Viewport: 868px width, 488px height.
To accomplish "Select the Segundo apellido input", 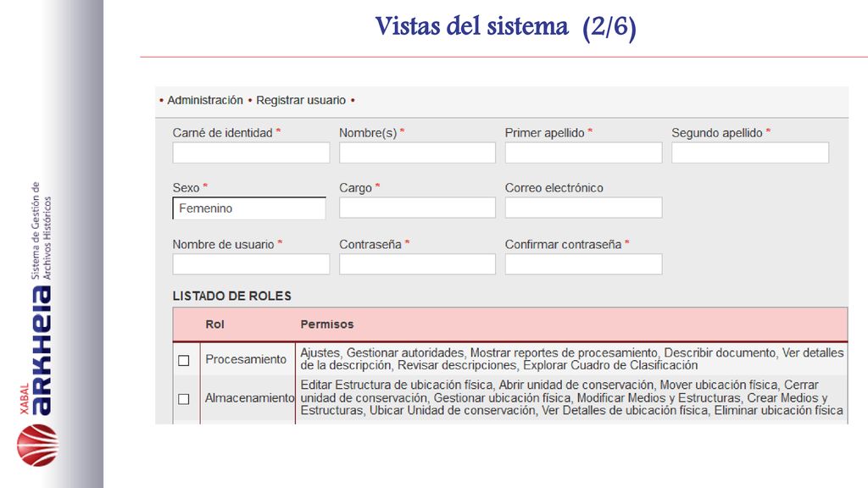I will (750, 152).
